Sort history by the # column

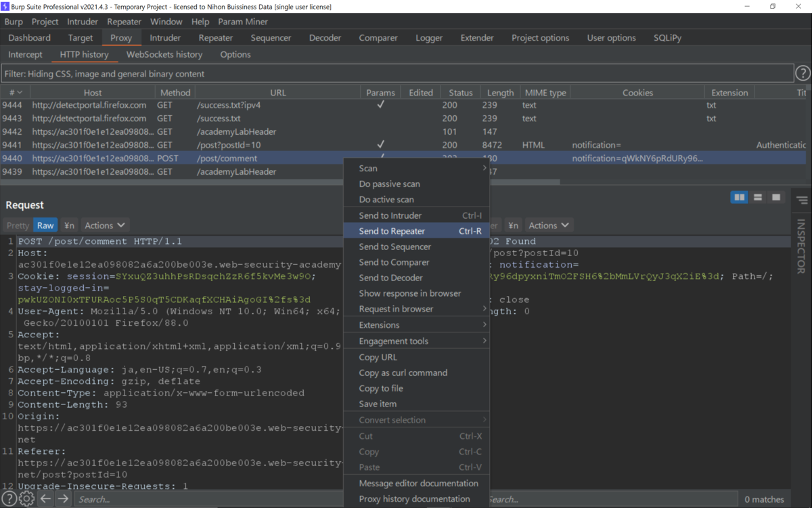(x=15, y=92)
